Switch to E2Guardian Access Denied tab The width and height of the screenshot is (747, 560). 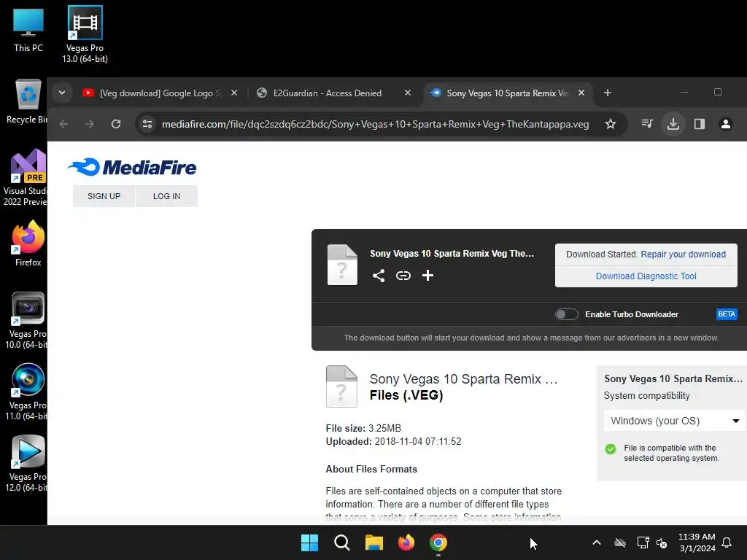coord(328,93)
